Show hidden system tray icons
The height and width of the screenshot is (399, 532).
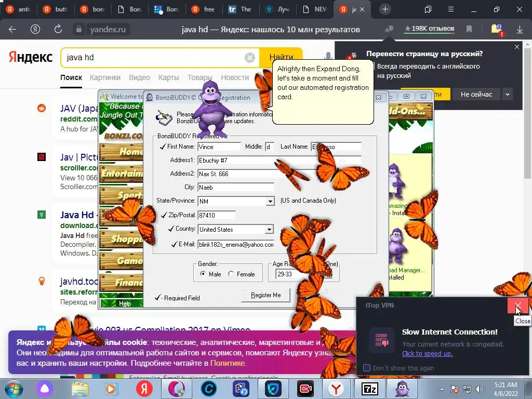[442, 389]
